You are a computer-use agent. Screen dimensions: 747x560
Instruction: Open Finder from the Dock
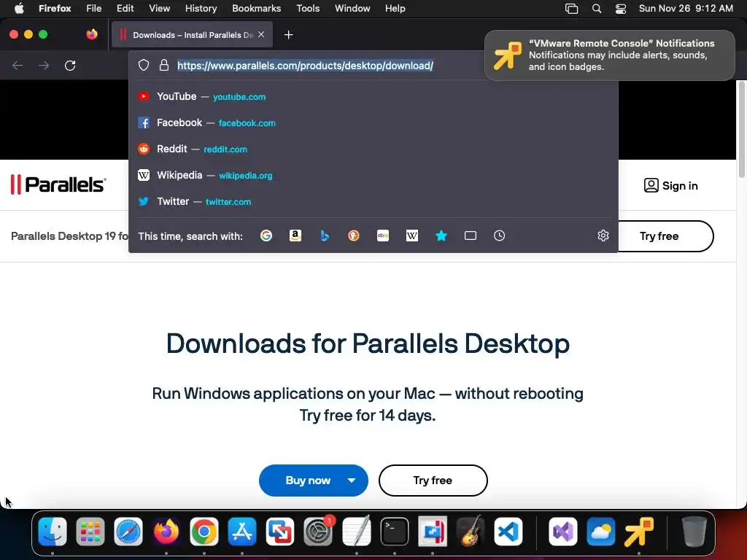click(x=53, y=532)
